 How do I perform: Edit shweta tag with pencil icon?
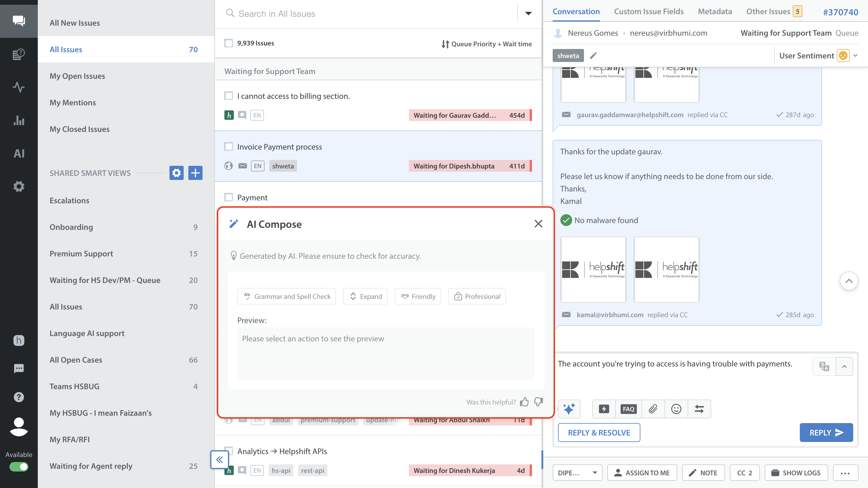click(593, 55)
